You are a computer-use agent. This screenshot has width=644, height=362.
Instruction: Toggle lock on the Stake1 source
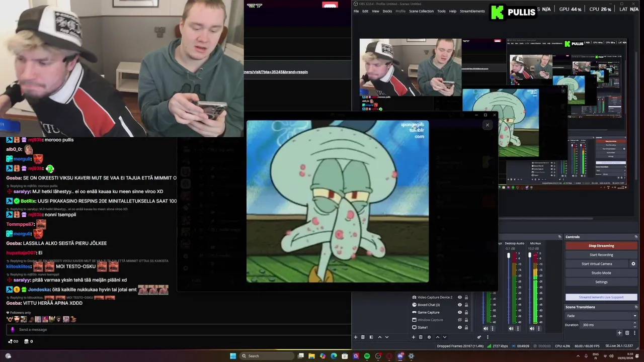tap(466, 327)
